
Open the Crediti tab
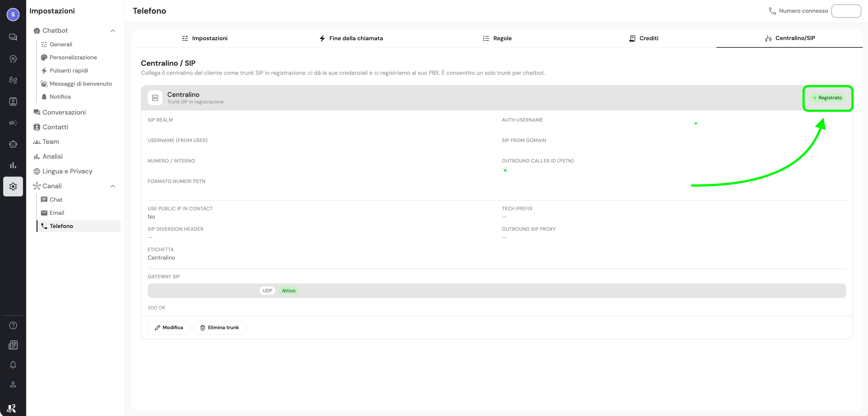[x=644, y=38]
